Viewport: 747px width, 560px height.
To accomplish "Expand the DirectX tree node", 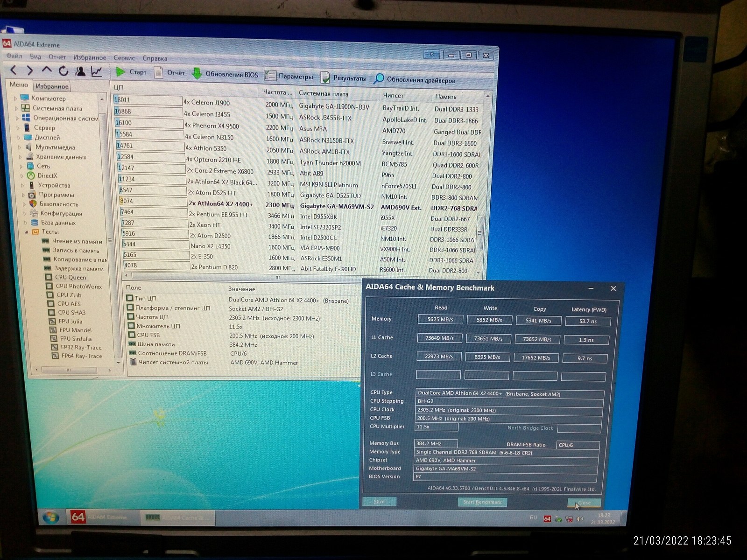I will (x=22, y=176).
